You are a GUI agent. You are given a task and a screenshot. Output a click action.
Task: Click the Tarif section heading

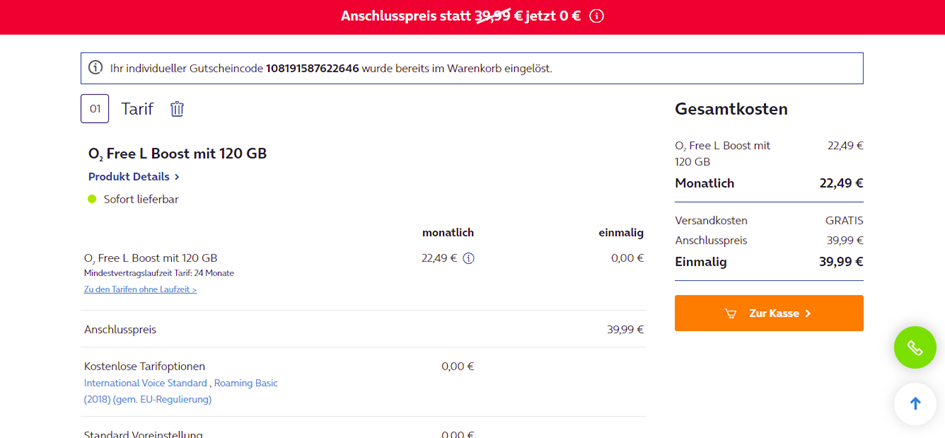pyautogui.click(x=137, y=109)
